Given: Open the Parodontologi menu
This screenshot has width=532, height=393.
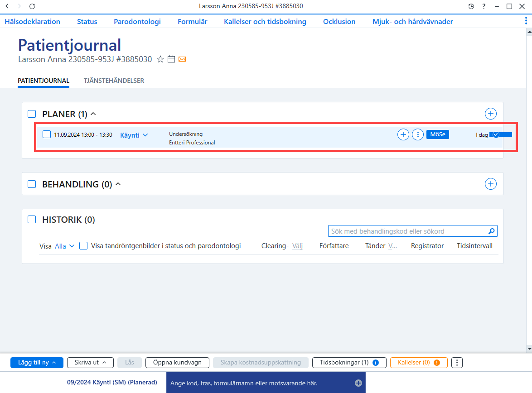Looking at the screenshot, I should pyautogui.click(x=137, y=21).
